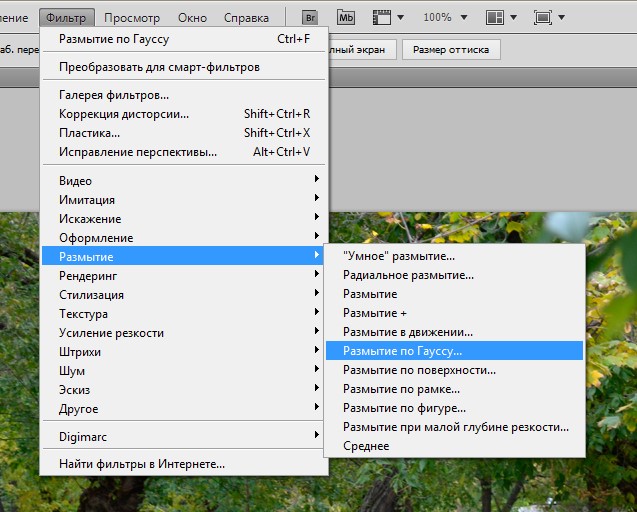The image size is (637, 512).
Task: Click Преобразовать для смарт-фильтров
Action: click(x=159, y=67)
